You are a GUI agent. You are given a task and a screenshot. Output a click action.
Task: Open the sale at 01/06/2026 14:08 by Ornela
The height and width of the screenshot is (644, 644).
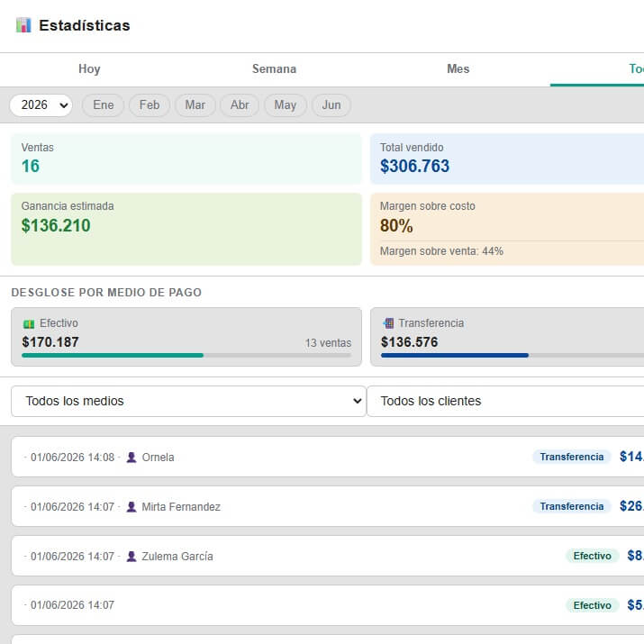pyautogui.click(x=328, y=457)
